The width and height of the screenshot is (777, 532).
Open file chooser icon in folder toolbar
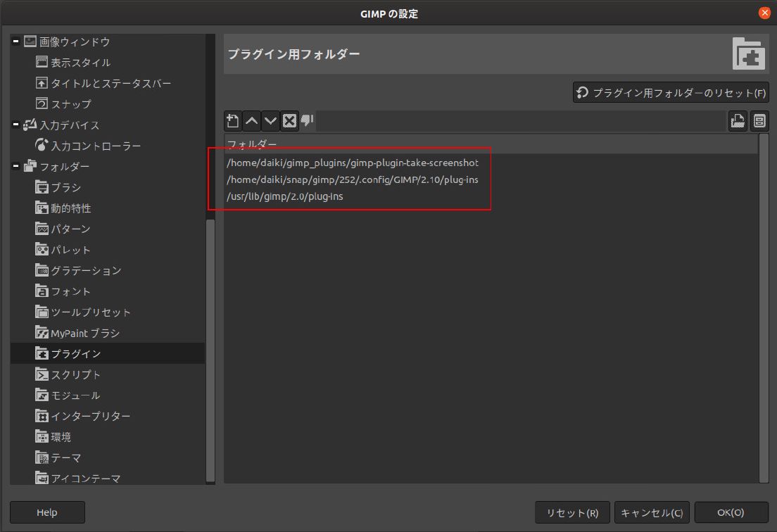pyautogui.click(x=738, y=121)
